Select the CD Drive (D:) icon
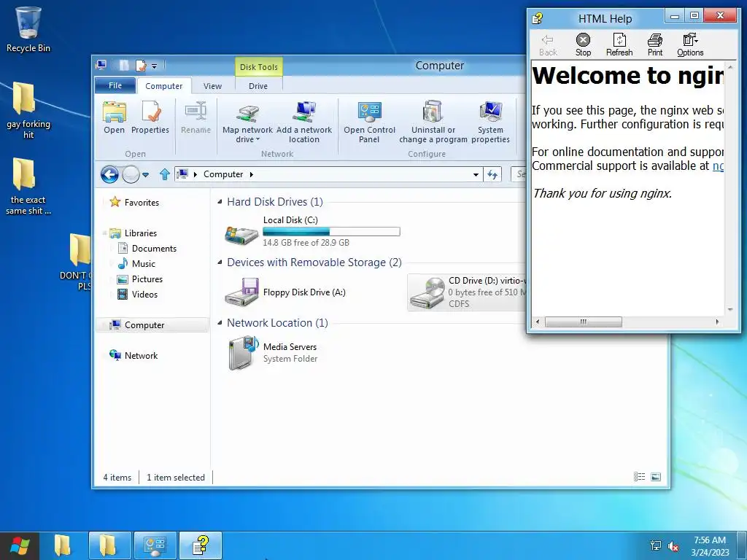This screenshot has height=560, width=747. (x=427, y=292)
